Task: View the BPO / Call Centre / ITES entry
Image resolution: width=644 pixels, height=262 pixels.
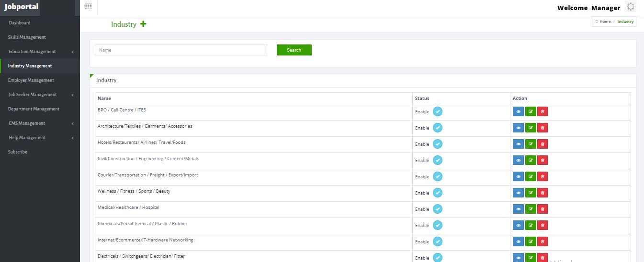Action: pos(518,111)
